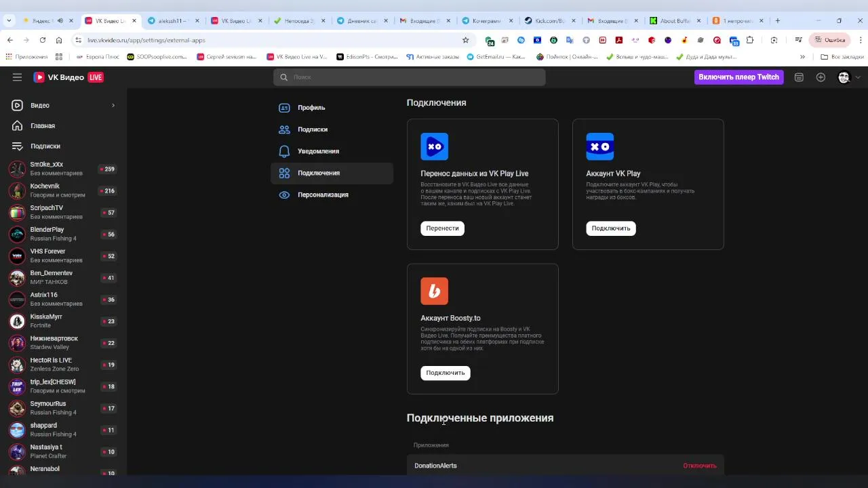Screen dimensions: 868x488
Task: Select BlenderPlay stream from list
Action: [x=62, y=234]
